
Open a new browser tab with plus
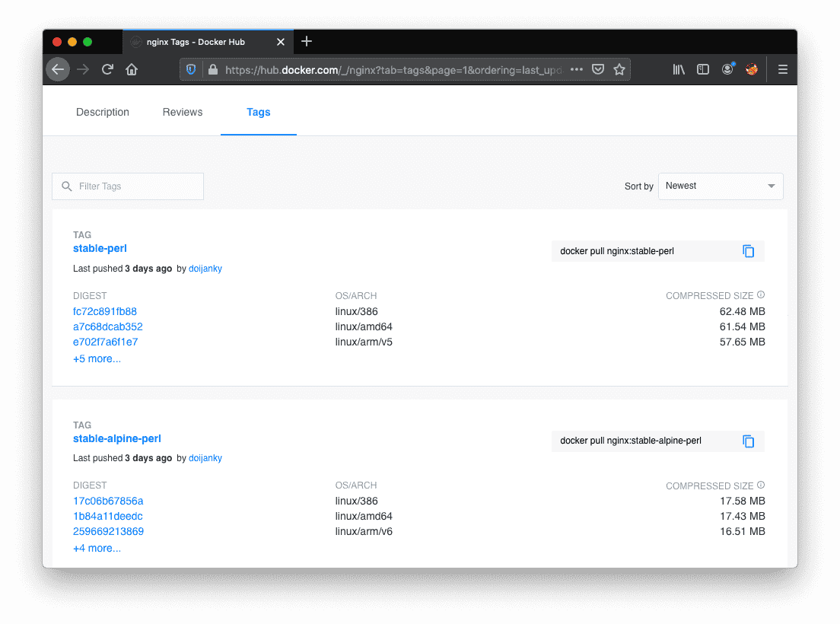pos(307,41)
